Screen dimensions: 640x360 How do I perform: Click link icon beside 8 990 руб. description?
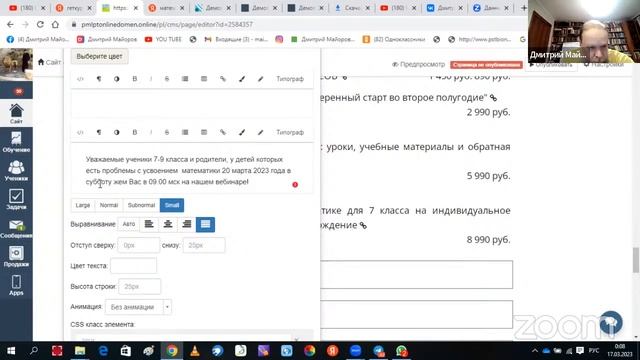(363, 225)
